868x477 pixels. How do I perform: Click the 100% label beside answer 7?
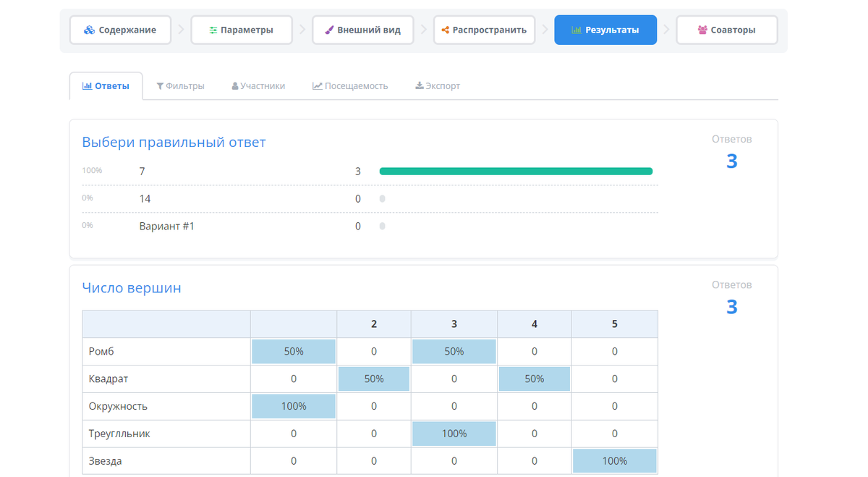(x=92, y=171)
